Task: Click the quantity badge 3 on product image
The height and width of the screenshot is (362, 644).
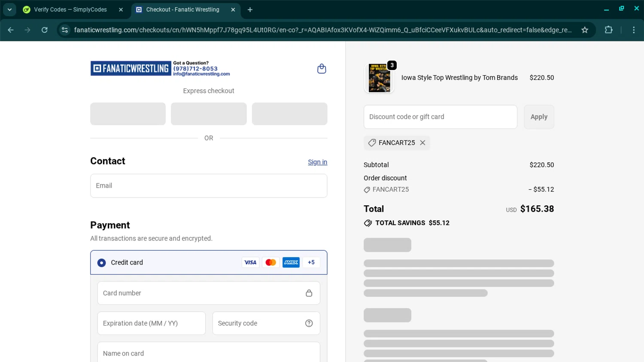Action: click(x=392, y=65)
